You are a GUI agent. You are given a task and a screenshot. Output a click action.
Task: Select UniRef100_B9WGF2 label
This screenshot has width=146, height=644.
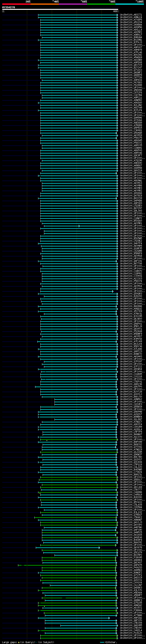point(131,572)
